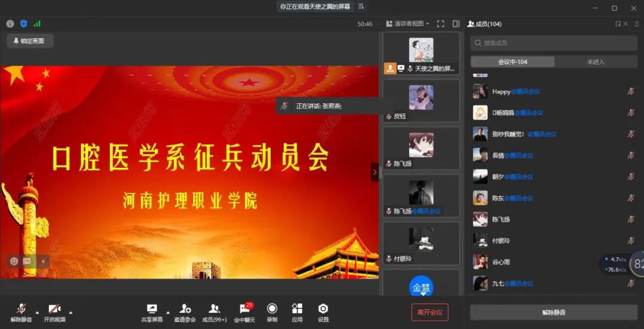Screen dimensions: 644x329
Task: Toggle microphone with 解除静音 in the toolbar
Action: 21,309
